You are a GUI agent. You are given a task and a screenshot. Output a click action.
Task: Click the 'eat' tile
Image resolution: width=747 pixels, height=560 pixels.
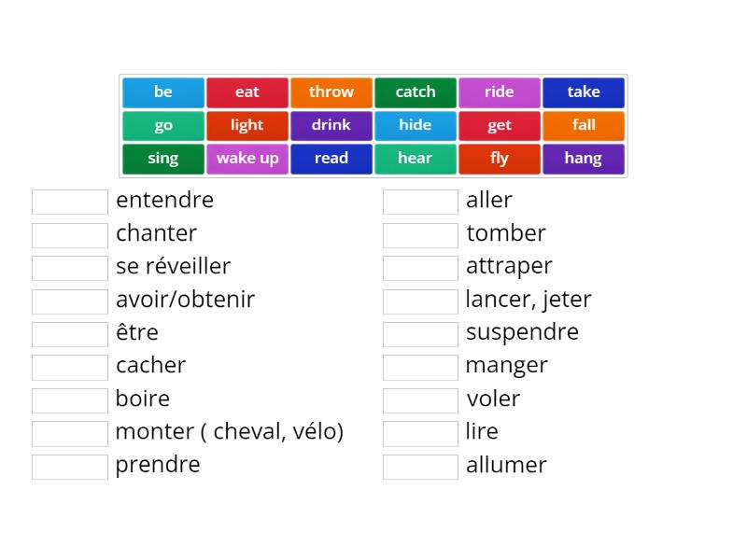247,91
